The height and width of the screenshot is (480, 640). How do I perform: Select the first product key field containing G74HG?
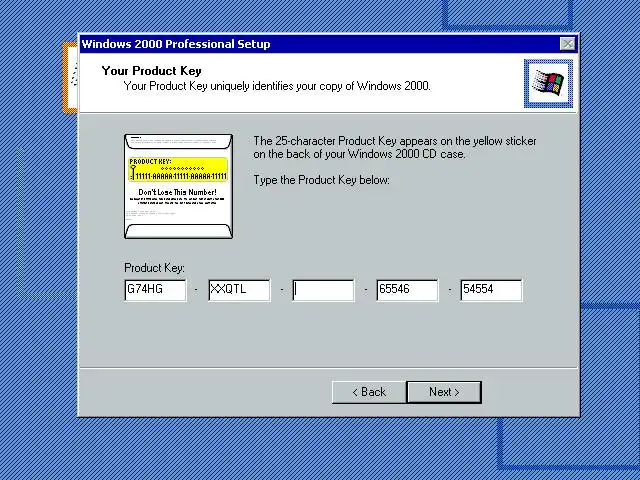(156, 290)
